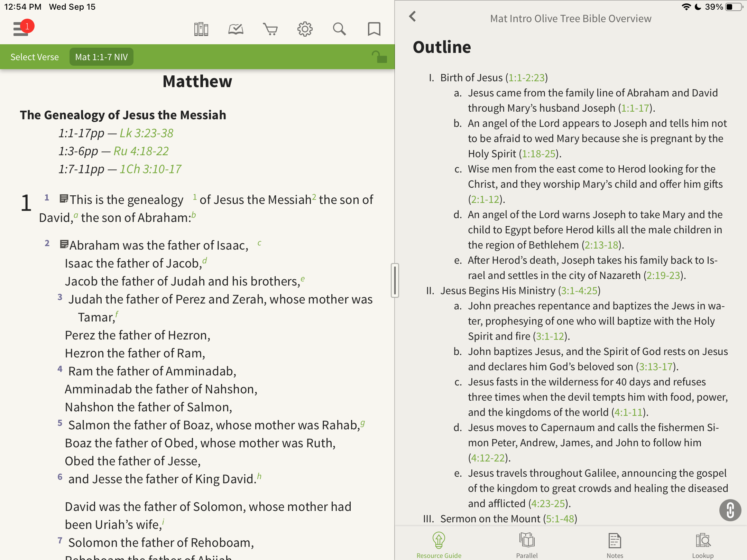
Task: Tap the Select Verse button
Action: click(35, 57)
